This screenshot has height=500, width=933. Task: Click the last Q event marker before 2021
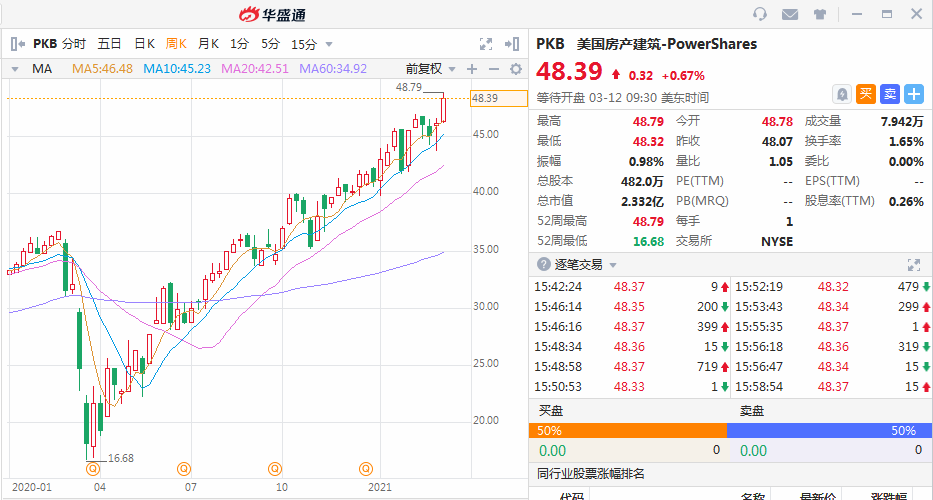coord(366,469)
